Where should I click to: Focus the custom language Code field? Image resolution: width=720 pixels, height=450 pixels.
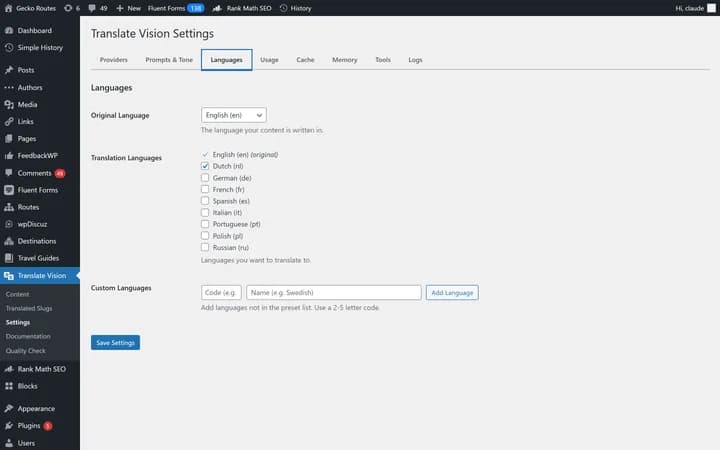pyautogui.click(x=221, y=292)
